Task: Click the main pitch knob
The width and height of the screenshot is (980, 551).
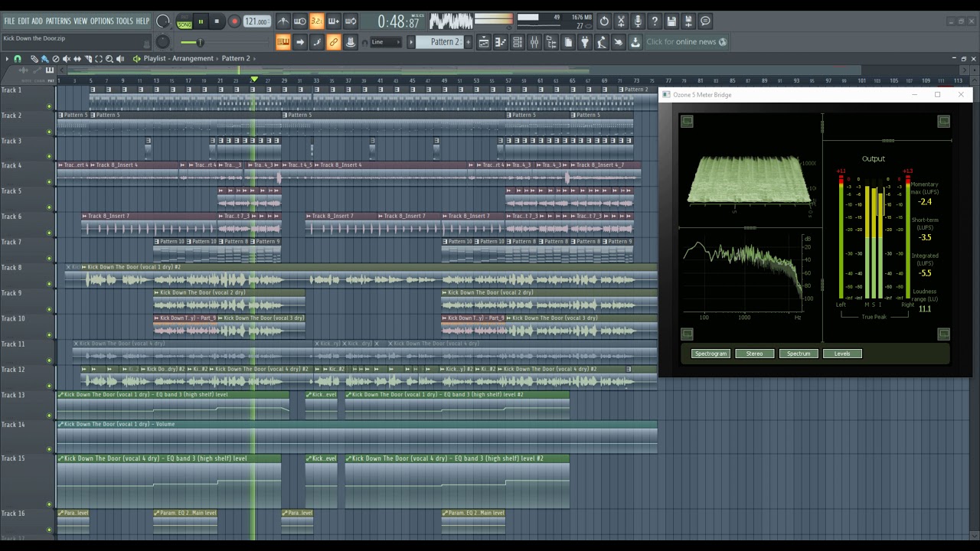Action: 162,42
